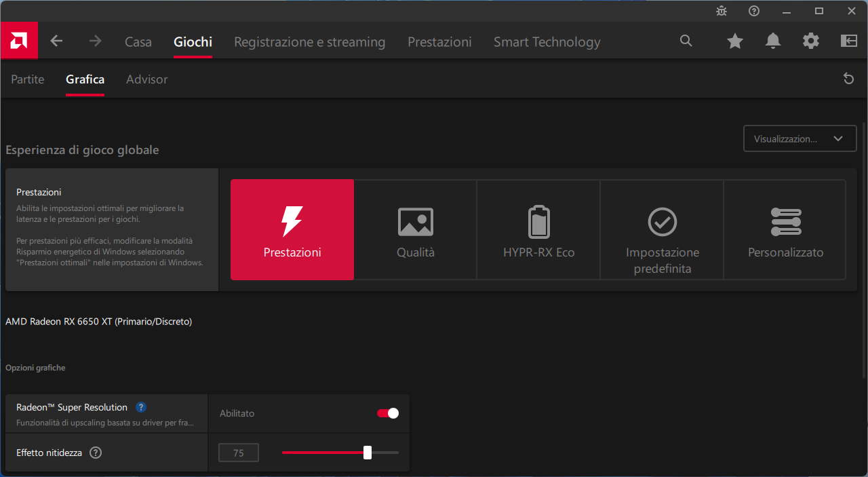Select the HYPR-RX Eco battery profile

[539, 230]
